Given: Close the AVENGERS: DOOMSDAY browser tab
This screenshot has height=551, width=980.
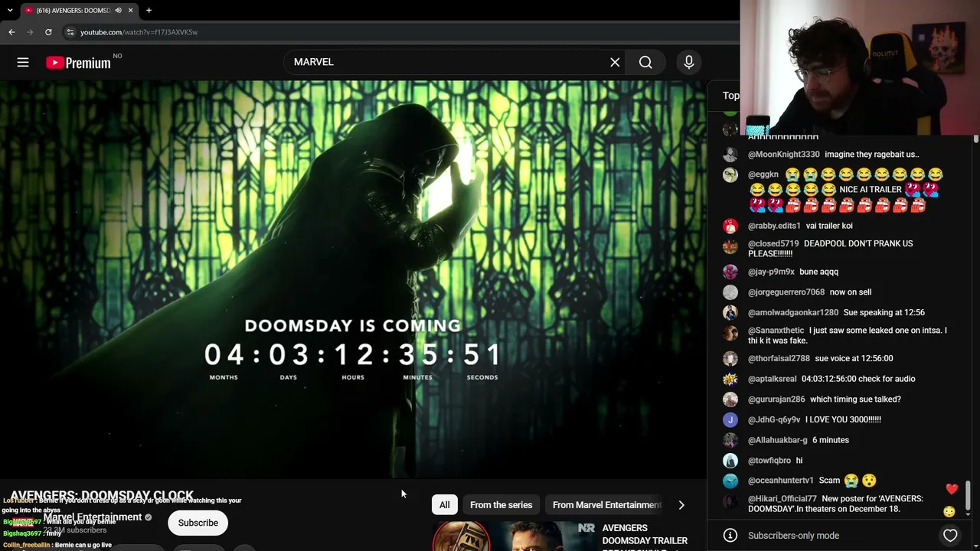Looking at the screenshot, I should tap(130, 11).
